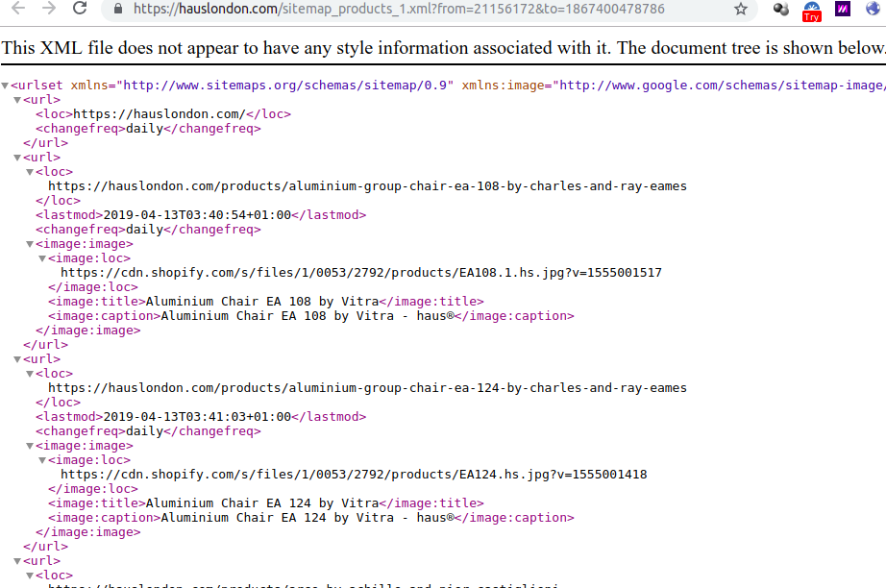Viewport: 886px width, 588px height.
Task: Collapse the url node containing the EA 108 chair
Action: [17, 159]
